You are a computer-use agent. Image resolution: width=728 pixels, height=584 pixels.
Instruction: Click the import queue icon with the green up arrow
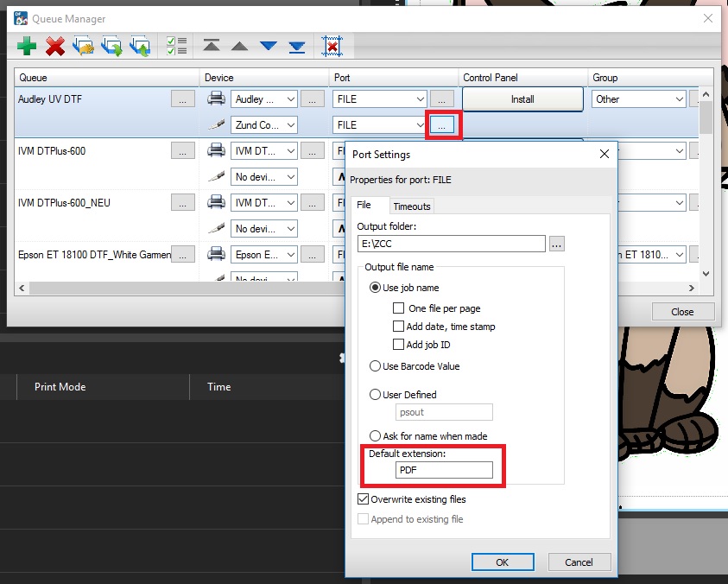140,46
